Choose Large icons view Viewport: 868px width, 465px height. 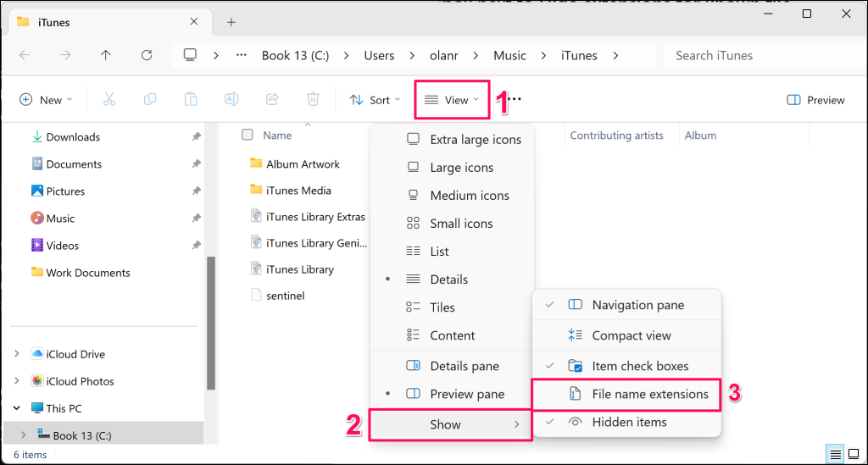click(452, 168)
